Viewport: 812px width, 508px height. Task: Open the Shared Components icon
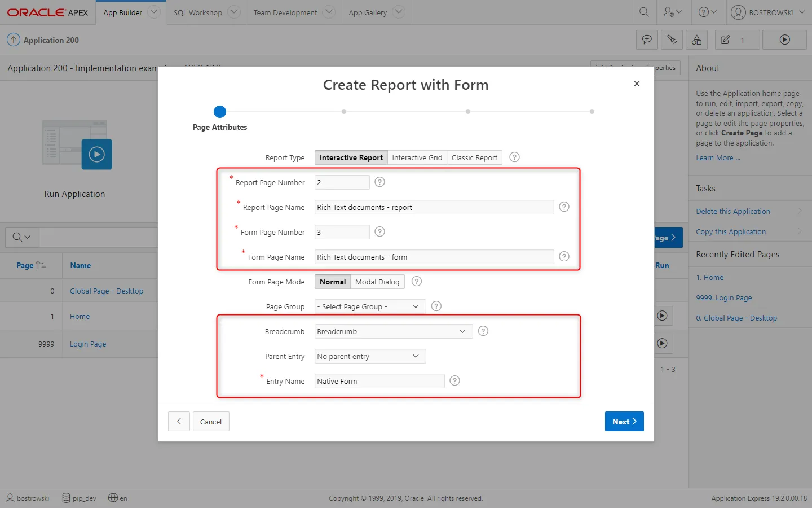click(x=697, y=40)
